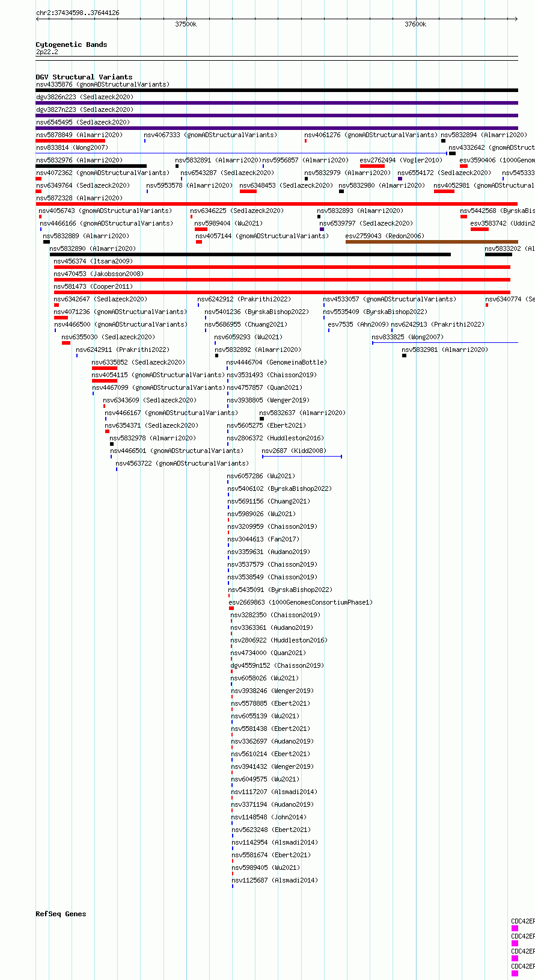This screenshot has width=535, height=980.
Task: Select nsv5832981 (Almarri2020) label
Action: click(x=445, y=350)
